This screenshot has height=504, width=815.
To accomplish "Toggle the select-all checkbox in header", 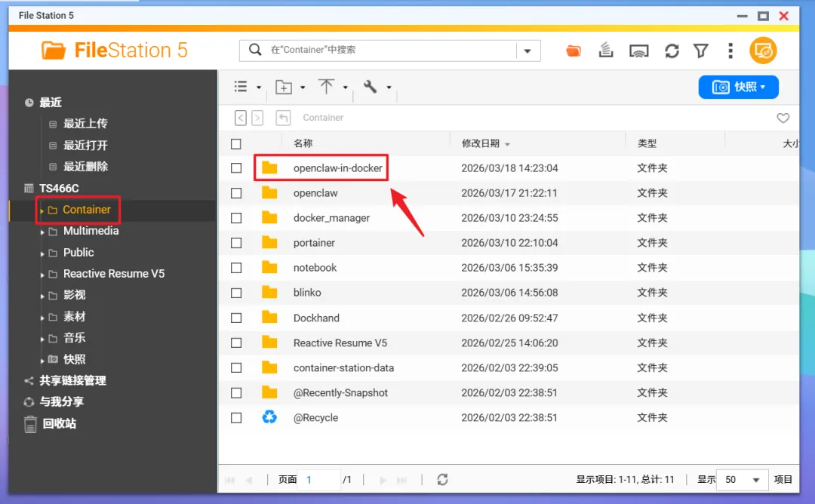I will coord(236,144).
